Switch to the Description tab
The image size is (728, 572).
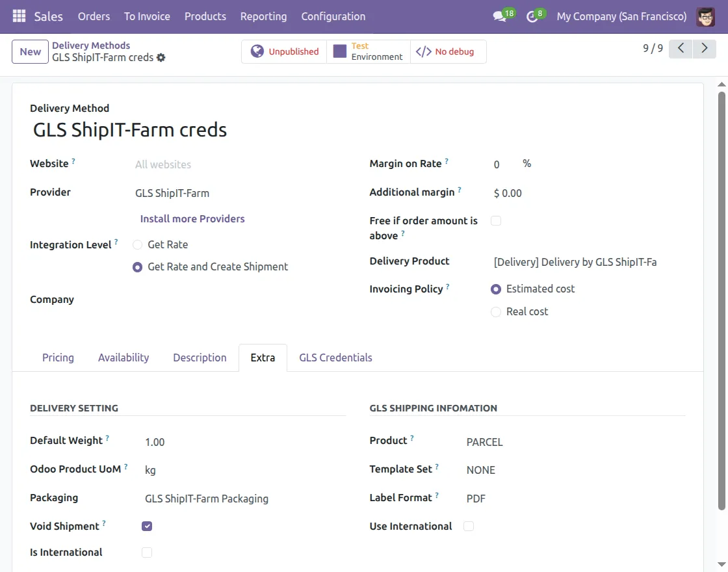point(200,357)
